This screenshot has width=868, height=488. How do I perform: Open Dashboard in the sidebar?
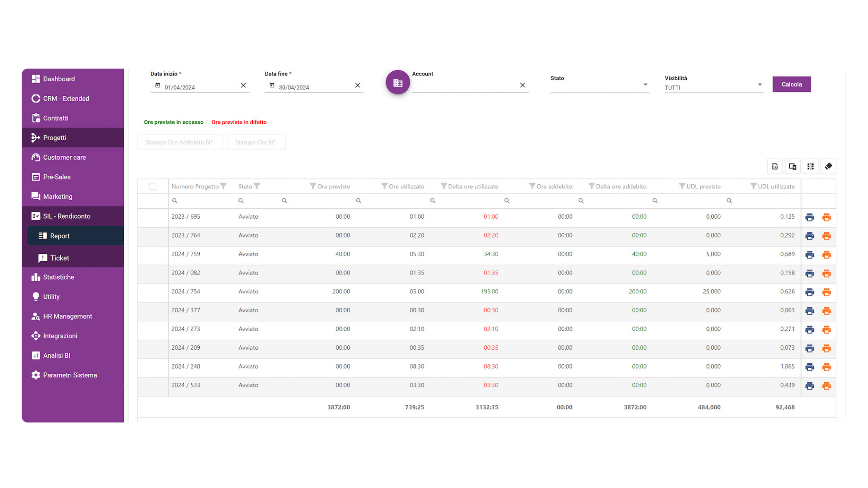(x=73, y=79)
